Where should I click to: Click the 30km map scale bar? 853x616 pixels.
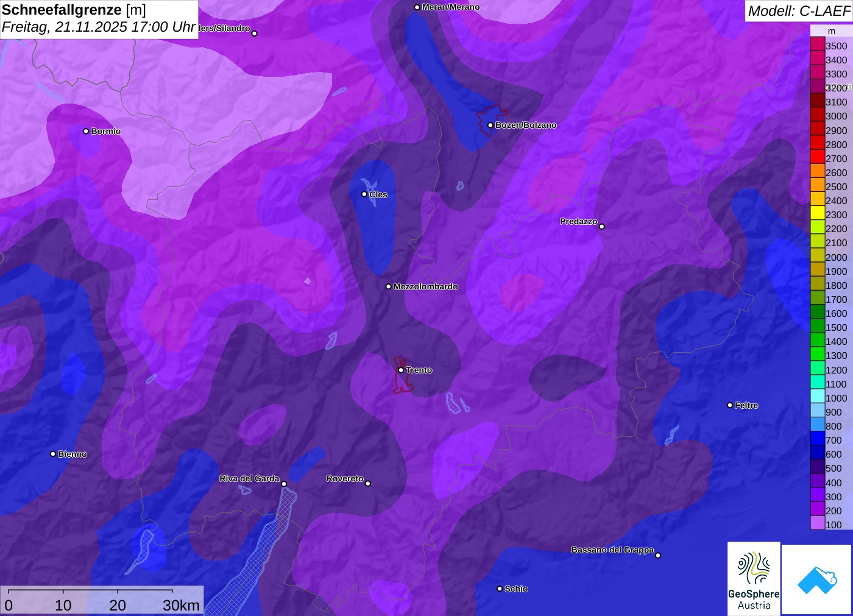(x=102, y=601)
